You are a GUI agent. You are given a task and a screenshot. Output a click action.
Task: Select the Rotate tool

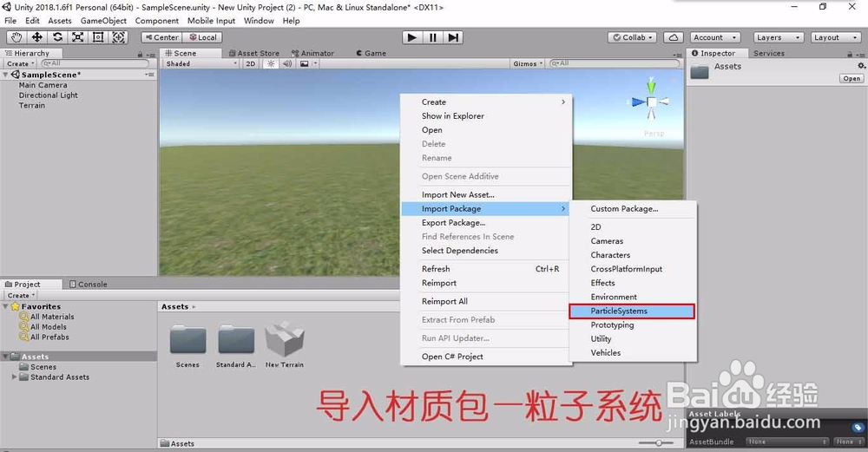[57, 37]
